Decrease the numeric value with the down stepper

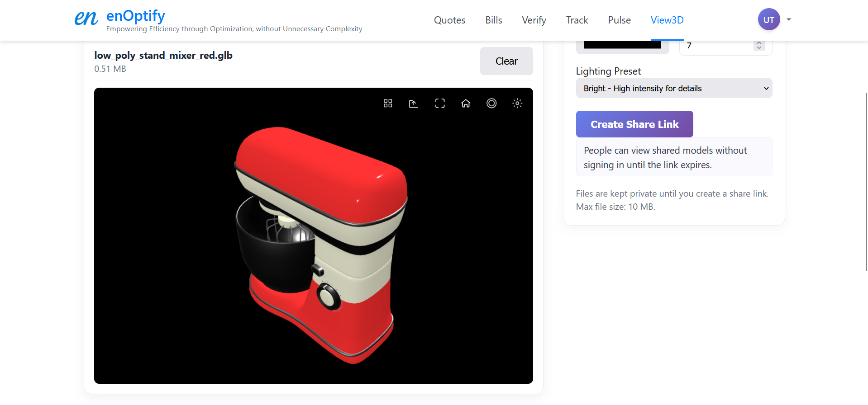pos(759,47)
